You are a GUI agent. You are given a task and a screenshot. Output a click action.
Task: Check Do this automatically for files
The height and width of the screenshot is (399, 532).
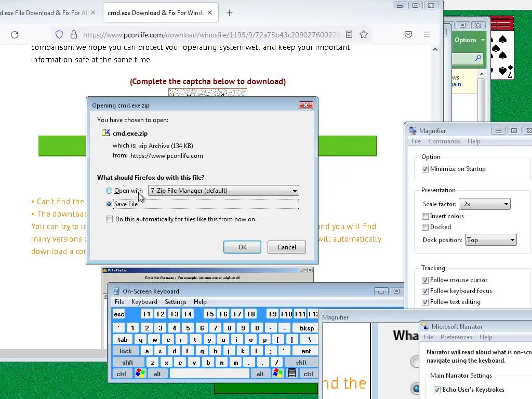coord(109,219)
